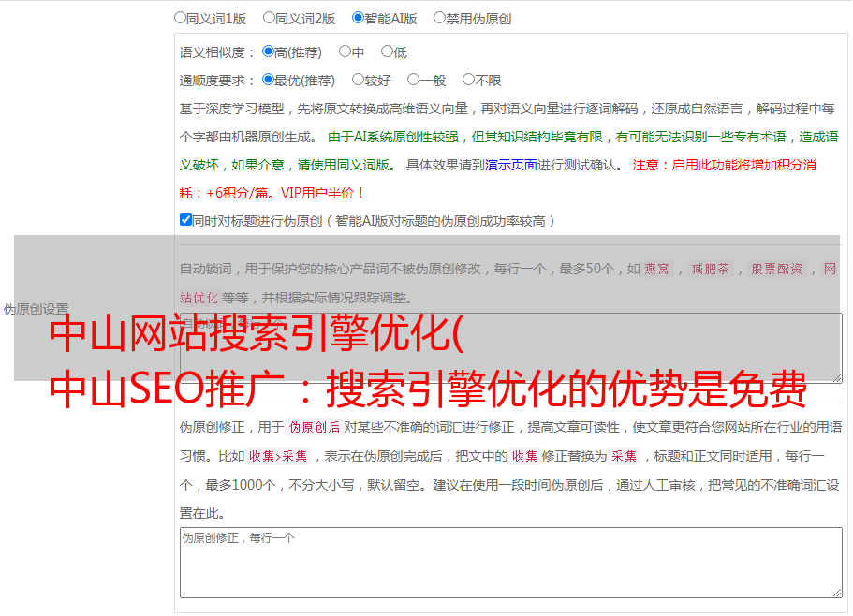
Task: Set 语义相似度 to 中
Action: coord(345,51)
